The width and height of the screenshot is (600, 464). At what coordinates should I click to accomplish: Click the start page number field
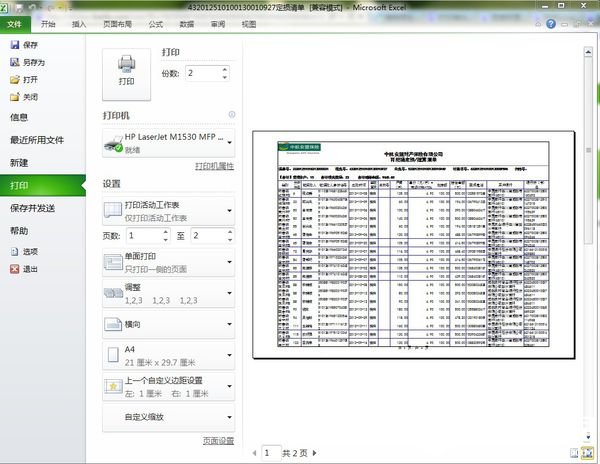click(143, 236)
